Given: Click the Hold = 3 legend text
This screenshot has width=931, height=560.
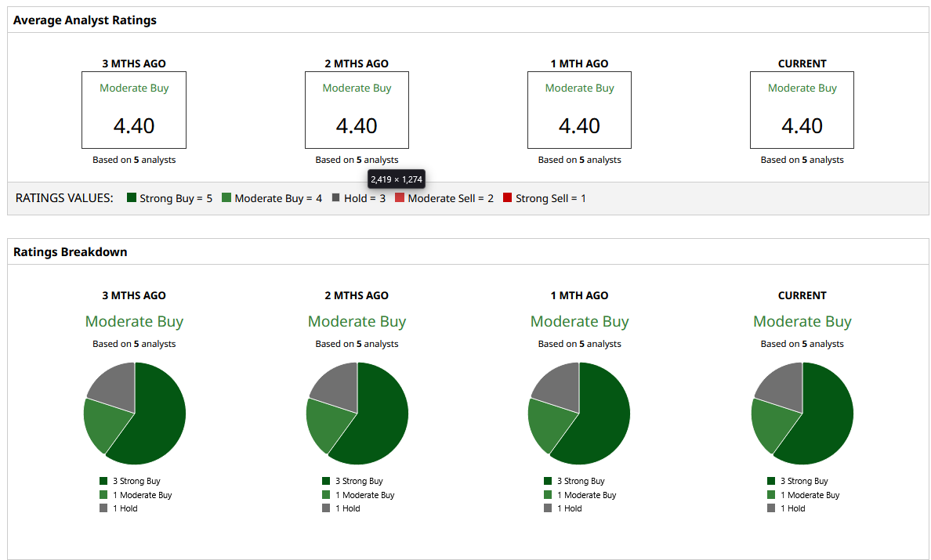Looking at the screenshot, I should click(364, 199).
